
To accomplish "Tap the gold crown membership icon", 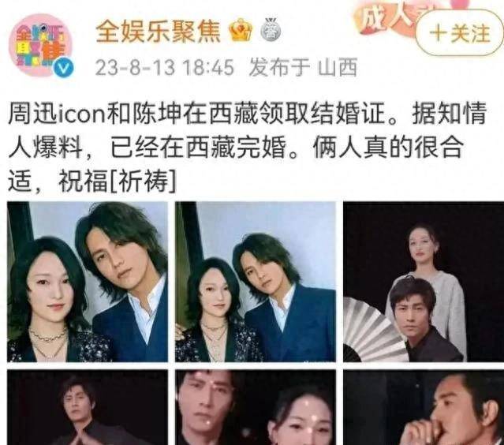I will [x=241, y=30].
